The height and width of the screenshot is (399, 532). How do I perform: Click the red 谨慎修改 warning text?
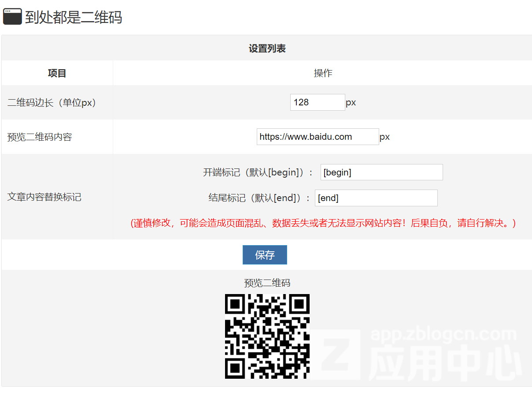tap(323, 223)
